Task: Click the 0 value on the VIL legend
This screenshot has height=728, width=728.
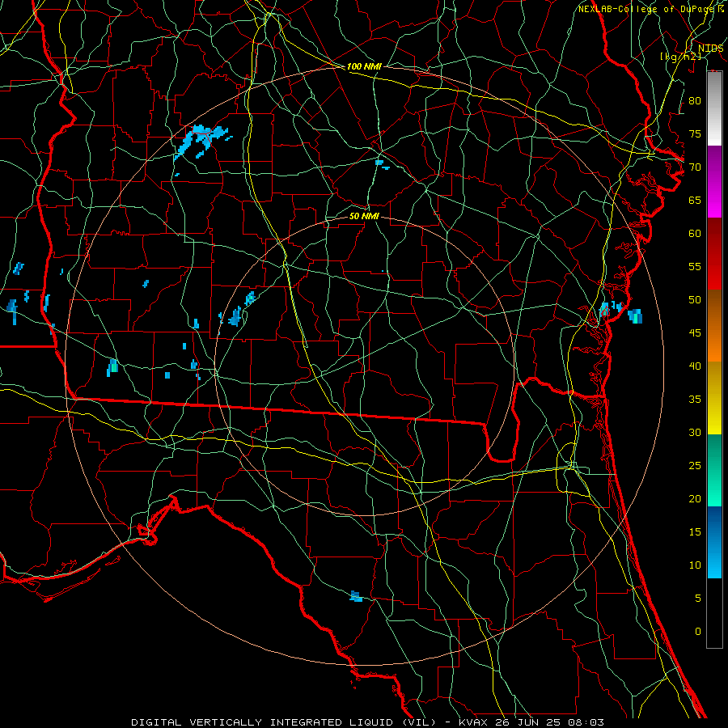Action: point(698,632)
